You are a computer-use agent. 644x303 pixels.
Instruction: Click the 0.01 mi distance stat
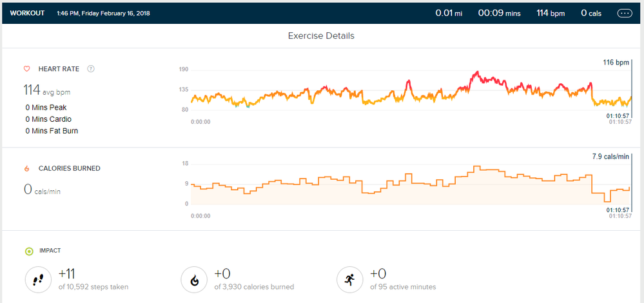449,13
